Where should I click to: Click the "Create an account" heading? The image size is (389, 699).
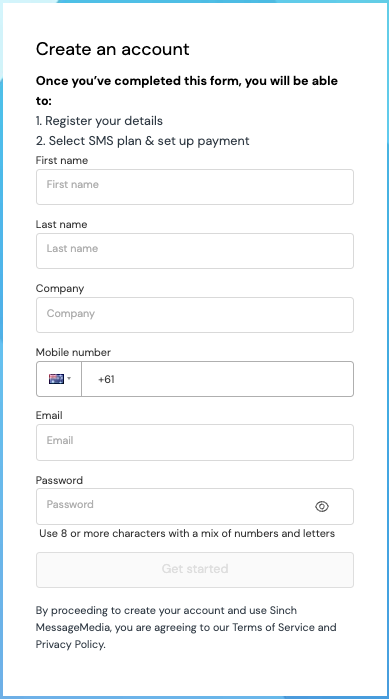coord(113,49)
